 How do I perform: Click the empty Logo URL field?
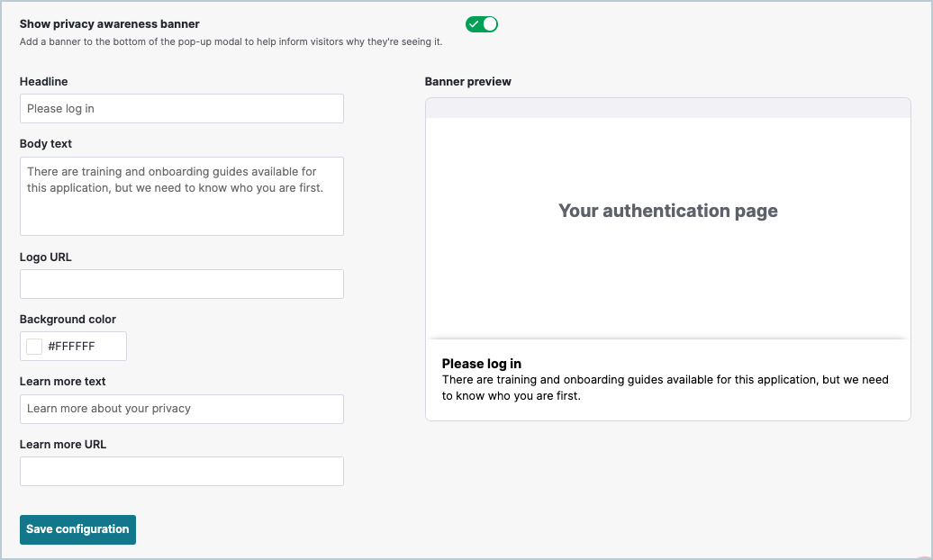click(181, 284)
